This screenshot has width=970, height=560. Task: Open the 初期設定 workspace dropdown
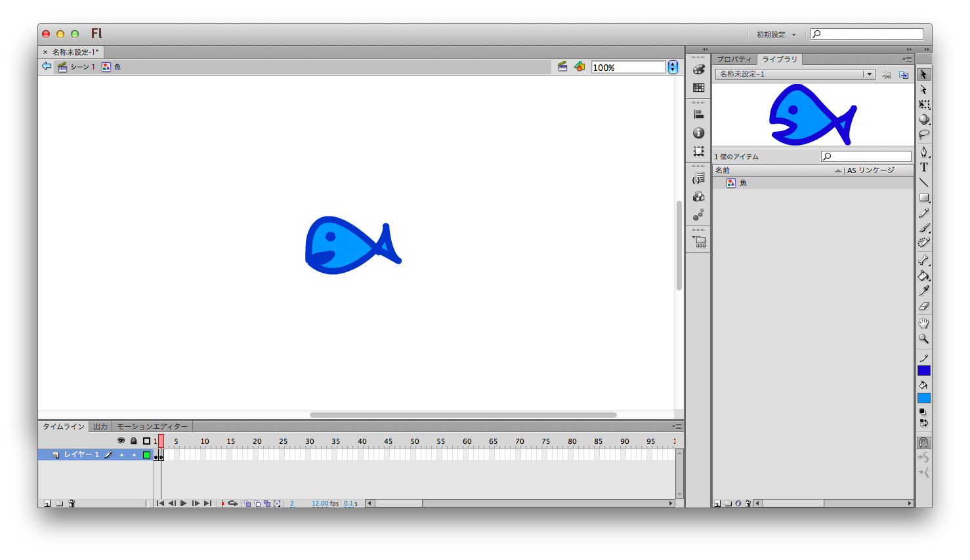(x=776, y=35)
